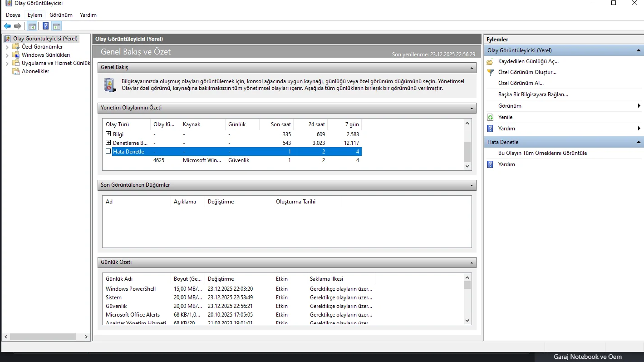Collapse the Yönetim Olaylarının Özeti section
644x362 pixels.
pyautogui.click(x=472, y=108)
